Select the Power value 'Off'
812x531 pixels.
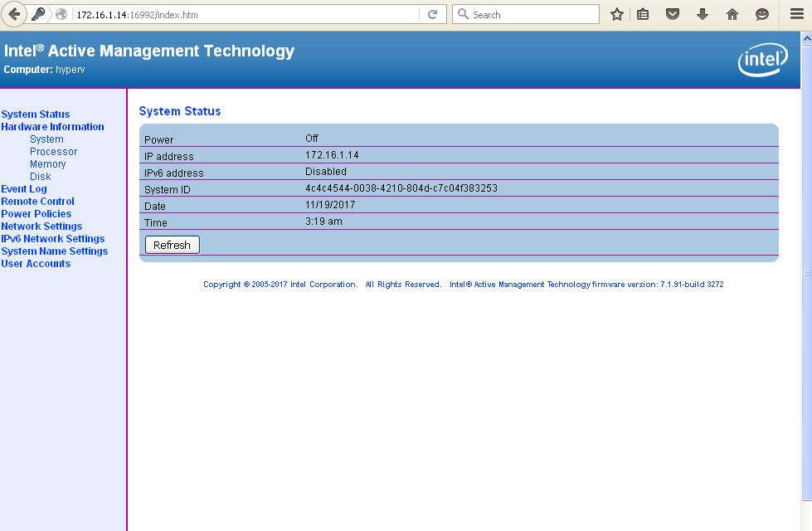coord(312,139)
